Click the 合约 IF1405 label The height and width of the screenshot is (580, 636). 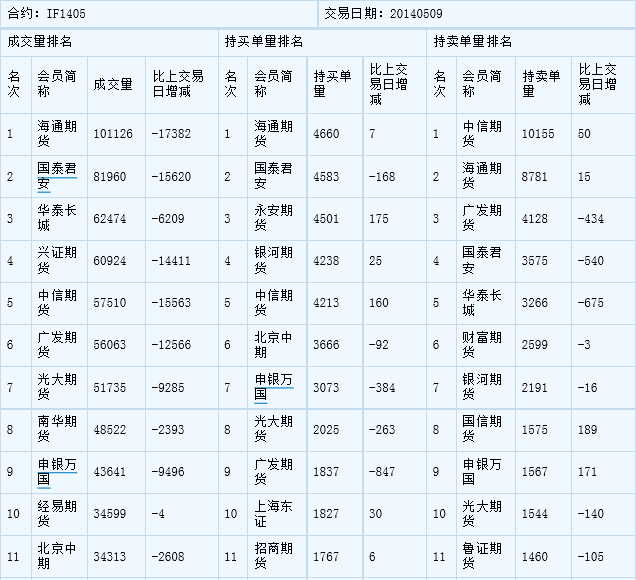[x=47, y=14]
